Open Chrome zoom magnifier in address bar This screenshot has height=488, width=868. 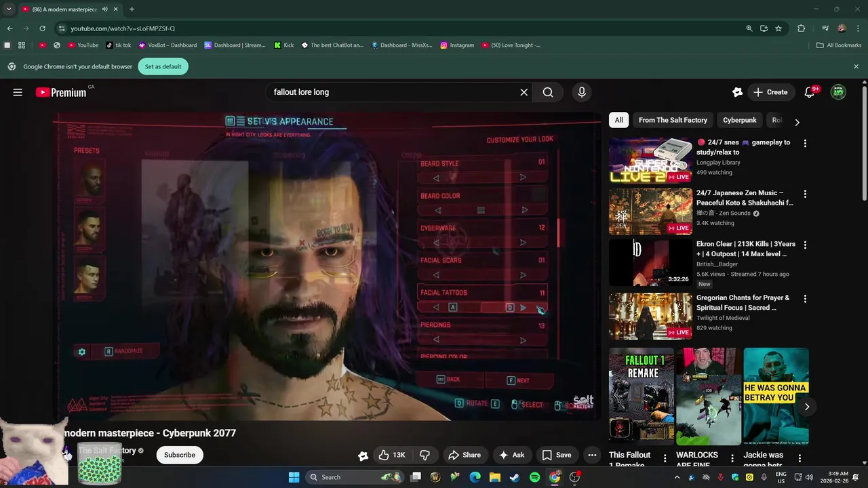point(749,28)
